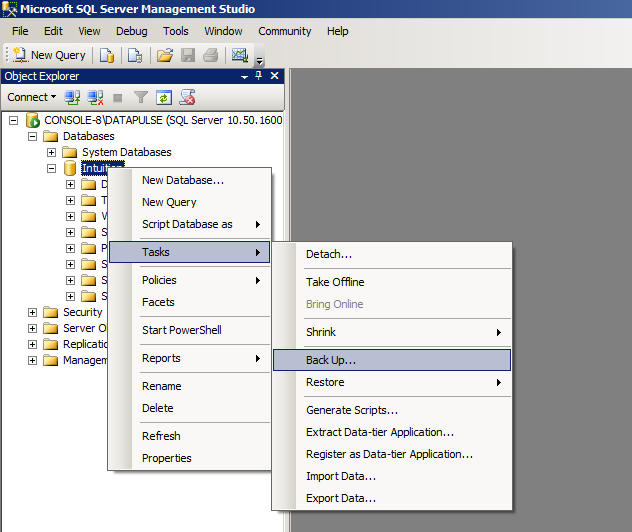Select the System Databases tree item

pyautogui.click(x=127, y=152)
